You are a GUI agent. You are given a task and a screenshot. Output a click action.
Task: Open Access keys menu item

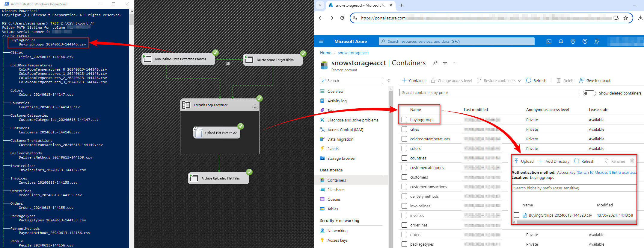(x=337, y=240)
